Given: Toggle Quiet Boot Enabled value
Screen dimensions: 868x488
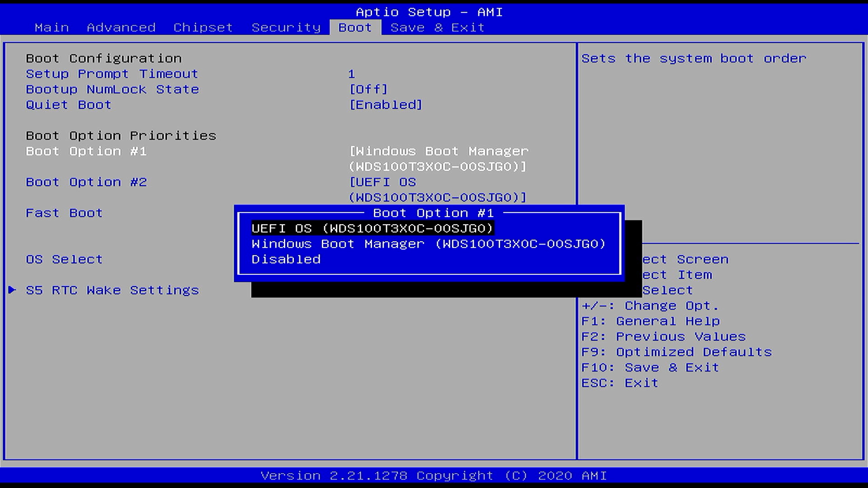Looking at the screenshot, I should point(386,105).
